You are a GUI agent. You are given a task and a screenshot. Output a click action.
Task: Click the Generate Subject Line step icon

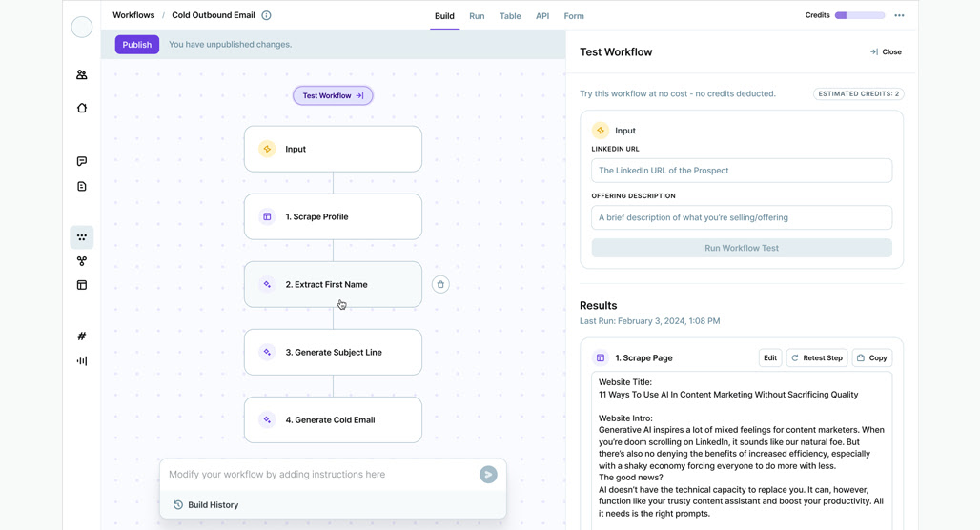click(x=267, y=353)
